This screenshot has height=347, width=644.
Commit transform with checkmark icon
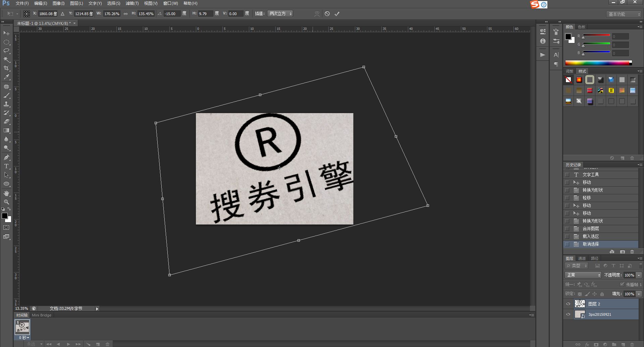click(x=337, y=14)
